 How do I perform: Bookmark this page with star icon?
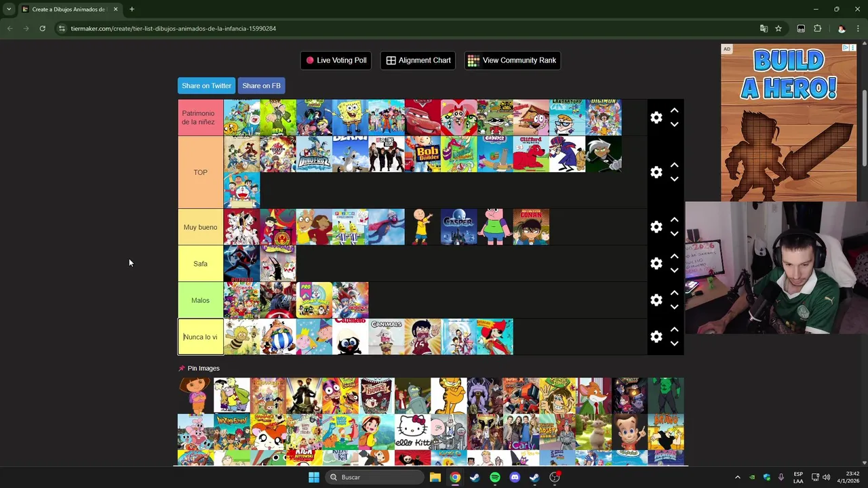coord(778,28)
